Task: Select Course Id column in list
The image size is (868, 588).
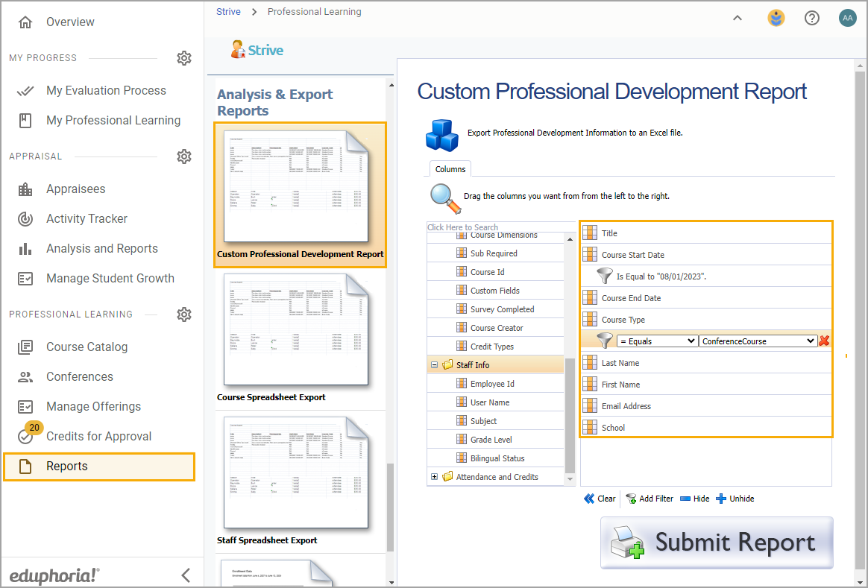Action: pos(487,272)
